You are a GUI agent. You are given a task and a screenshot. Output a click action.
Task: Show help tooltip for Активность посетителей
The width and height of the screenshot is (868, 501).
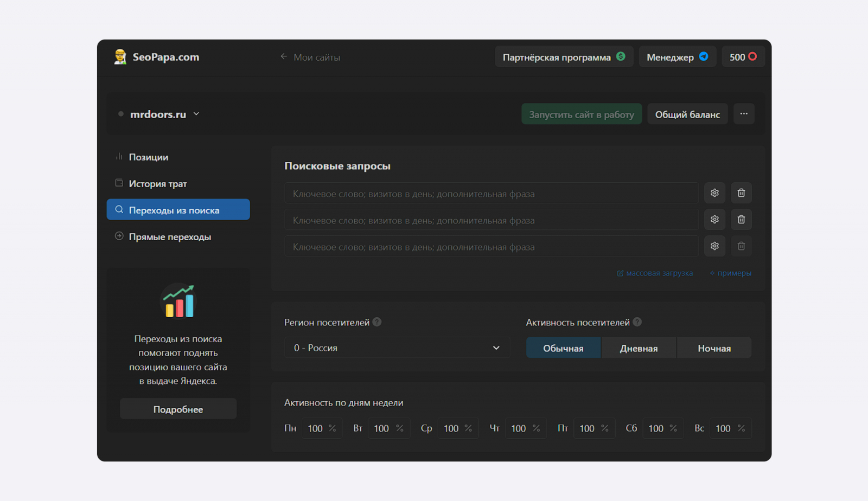[637, 322]
